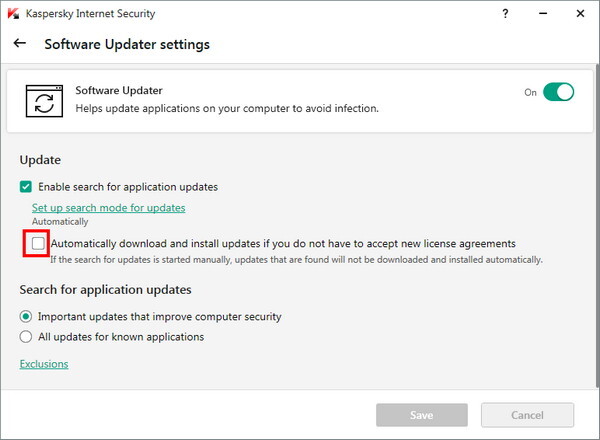Viewport: 600px width, 440px height.
Task: Click the Software Updater settings heading
Action: (127, 45)
